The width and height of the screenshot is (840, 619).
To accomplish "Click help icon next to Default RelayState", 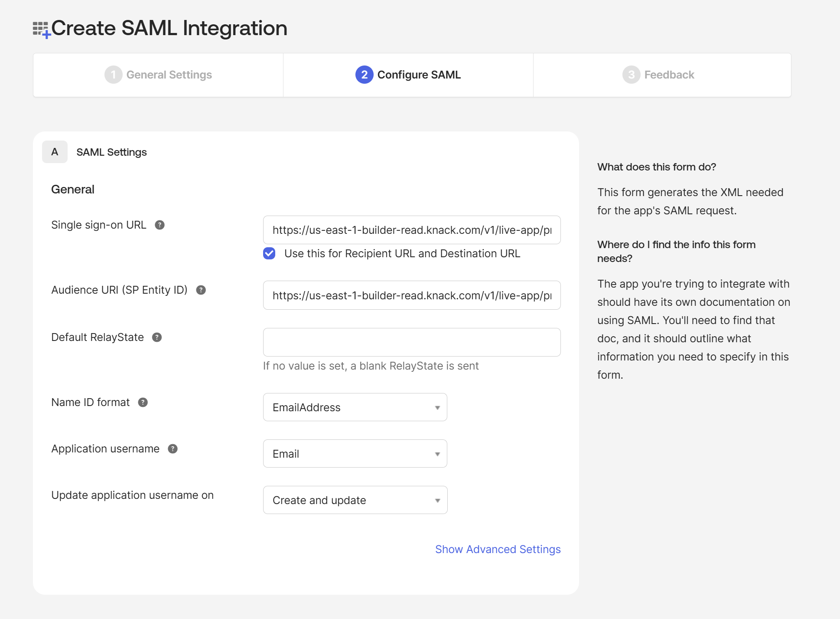I will (157, 337).
